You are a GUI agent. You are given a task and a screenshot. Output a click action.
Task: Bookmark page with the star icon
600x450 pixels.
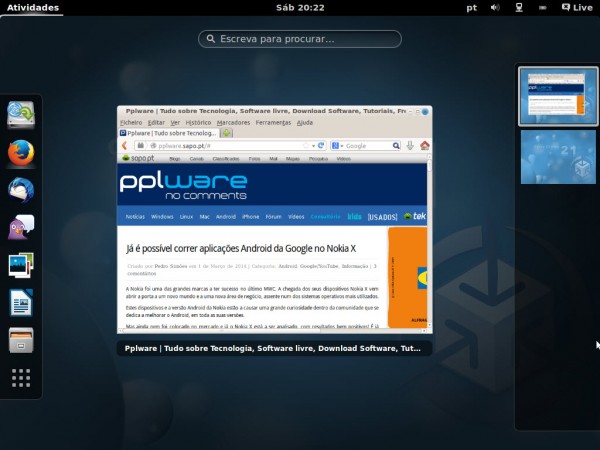pos(306,146)
